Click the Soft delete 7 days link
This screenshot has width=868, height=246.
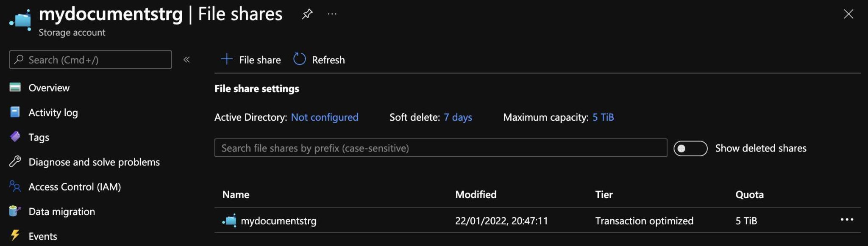tap(458, 117)
